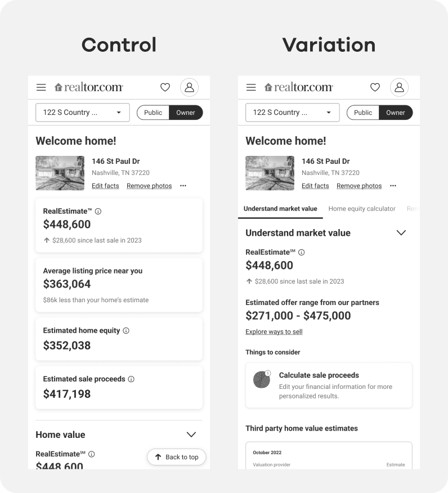Click heart favorites icon in Control screen

tap(165, 87)
